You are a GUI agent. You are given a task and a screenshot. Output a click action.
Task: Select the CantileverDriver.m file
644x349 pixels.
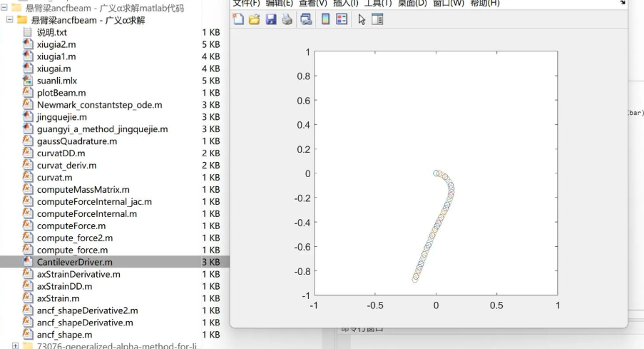click(74, 262)
